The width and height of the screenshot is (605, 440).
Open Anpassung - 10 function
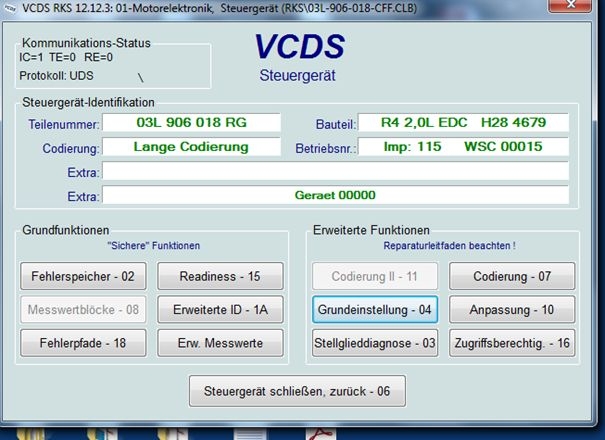[512, 310]
